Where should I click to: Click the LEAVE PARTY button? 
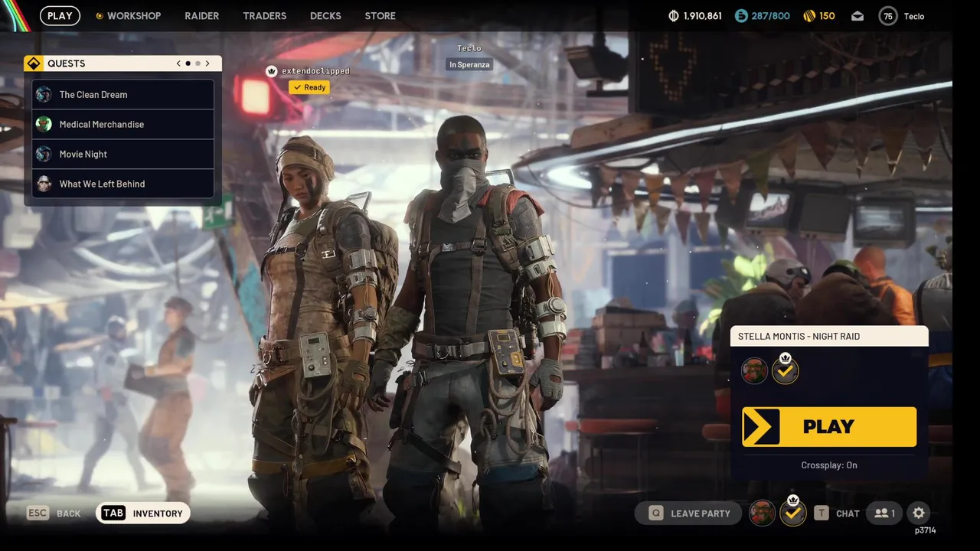pyautogui.click(x=688, y=513)
